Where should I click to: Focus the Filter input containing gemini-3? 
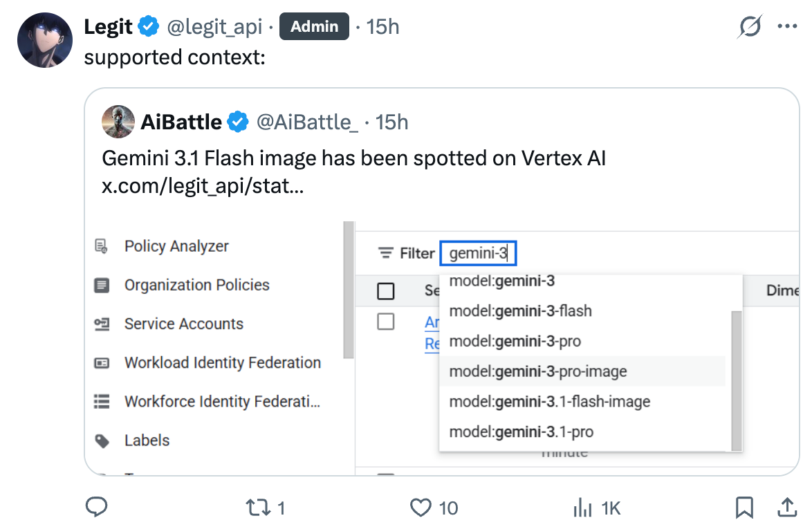pos(479,254)
